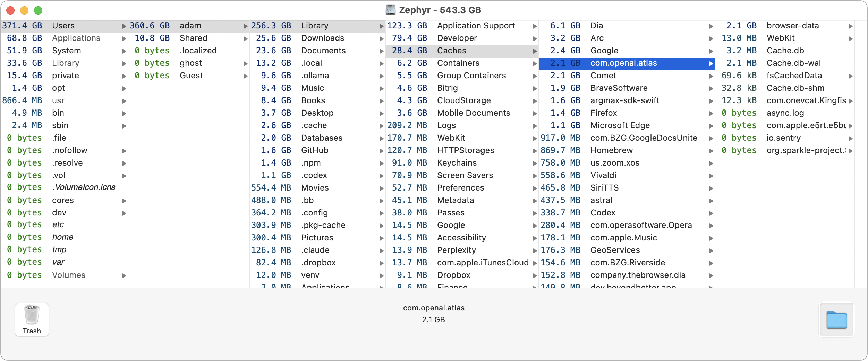Select the .codex folder
The width and height of the screenshot is (868, 361).
click(x=317, y=175)
